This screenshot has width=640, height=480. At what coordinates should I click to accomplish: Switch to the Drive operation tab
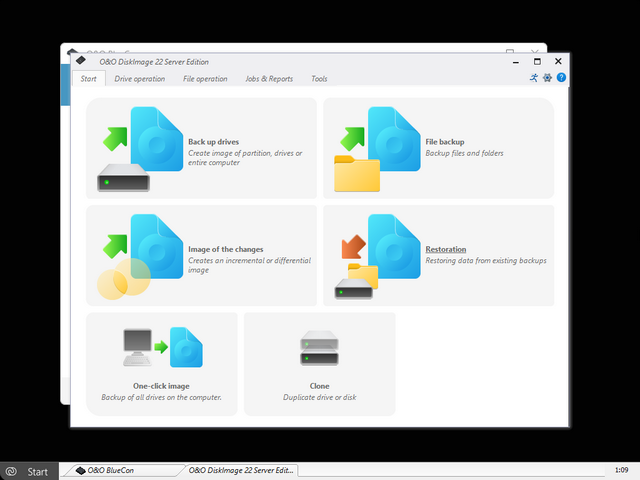(140, 79)
